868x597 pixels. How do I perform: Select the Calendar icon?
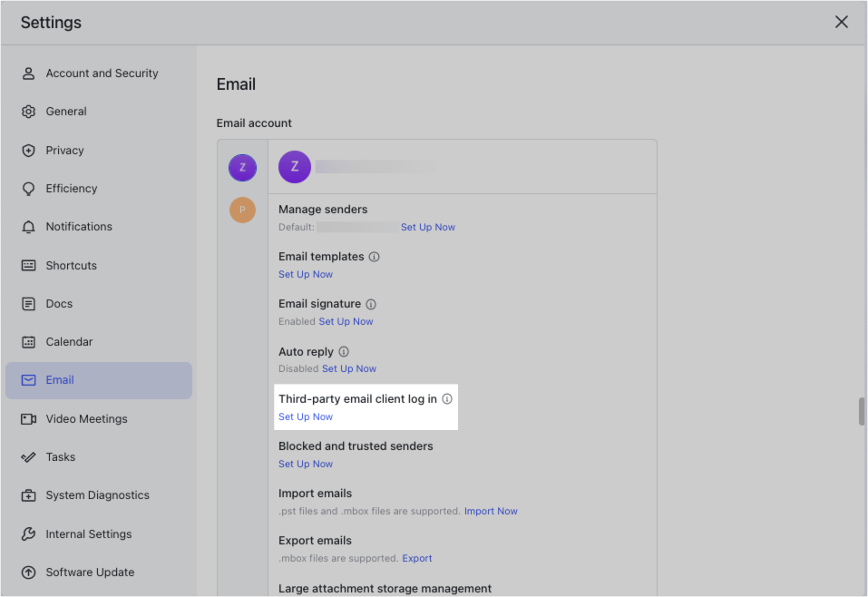click(28, 341)
